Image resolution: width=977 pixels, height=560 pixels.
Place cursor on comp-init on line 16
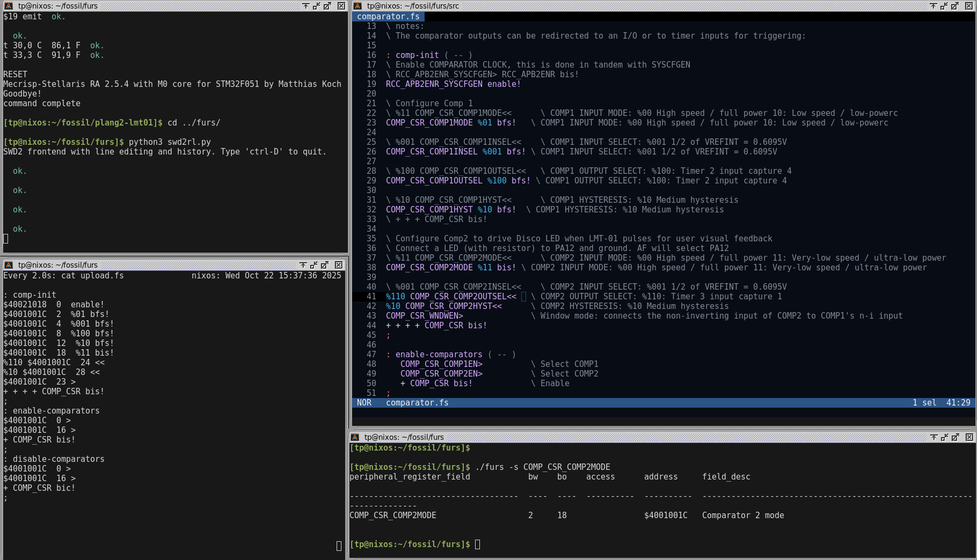[x=417, y=55]
